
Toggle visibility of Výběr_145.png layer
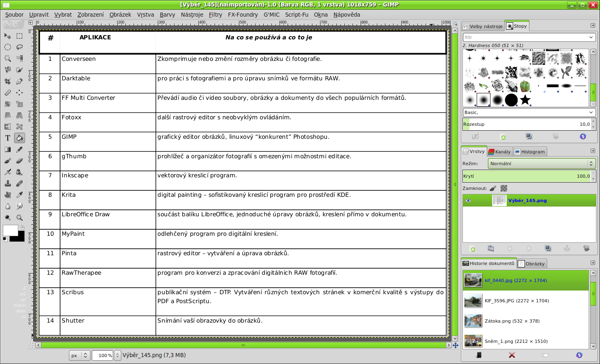coord(468,200)
